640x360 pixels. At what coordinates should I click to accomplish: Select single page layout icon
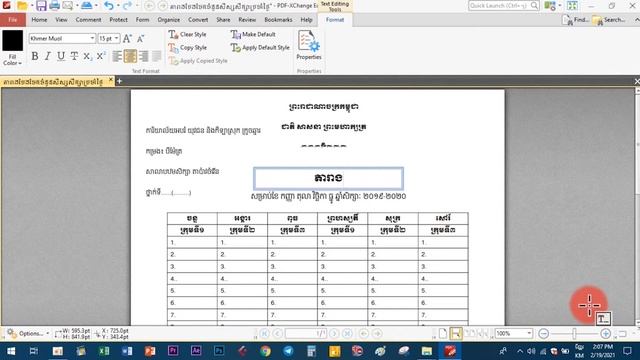443,333
